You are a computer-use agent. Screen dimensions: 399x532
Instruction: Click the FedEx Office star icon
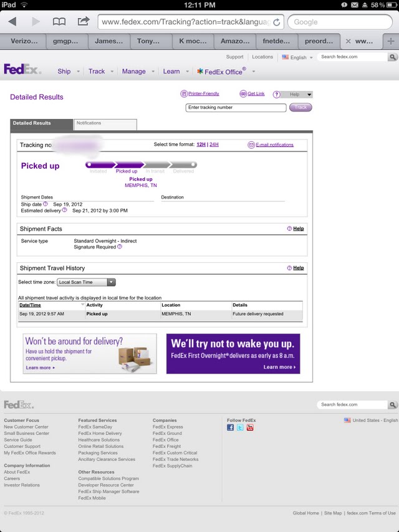[200, 71]
